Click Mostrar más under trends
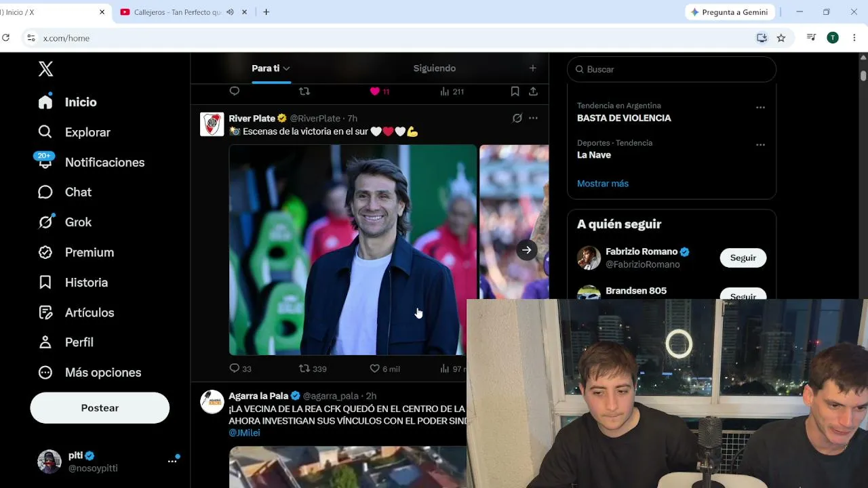Image resolution: width=868 pixels, height=488 pixels. pos(603,184)
